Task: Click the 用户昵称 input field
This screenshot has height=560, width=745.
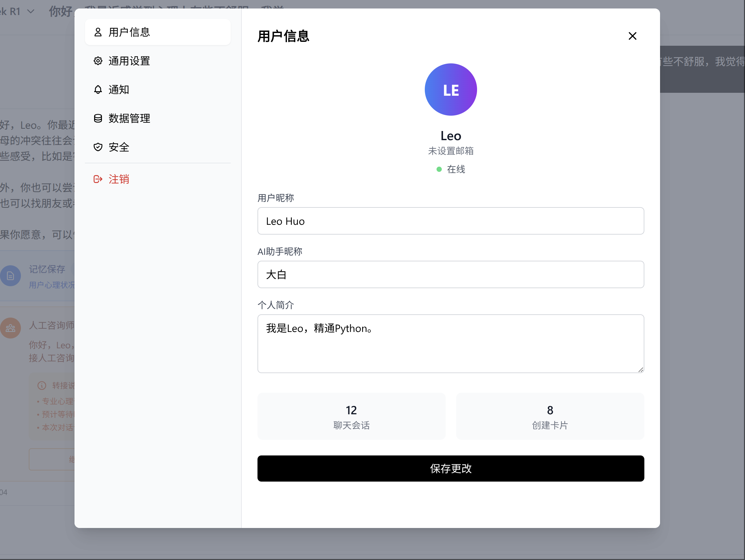Action: coord(450,221)
